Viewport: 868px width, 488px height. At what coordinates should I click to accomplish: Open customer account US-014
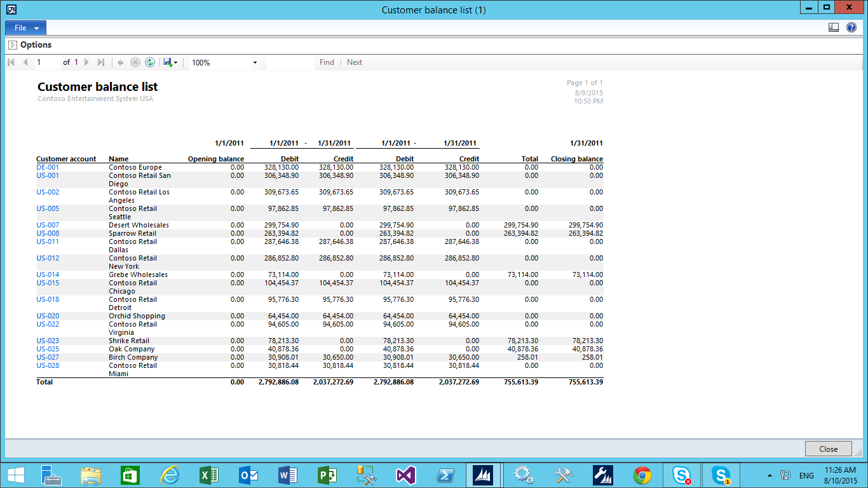coord(48,275)
